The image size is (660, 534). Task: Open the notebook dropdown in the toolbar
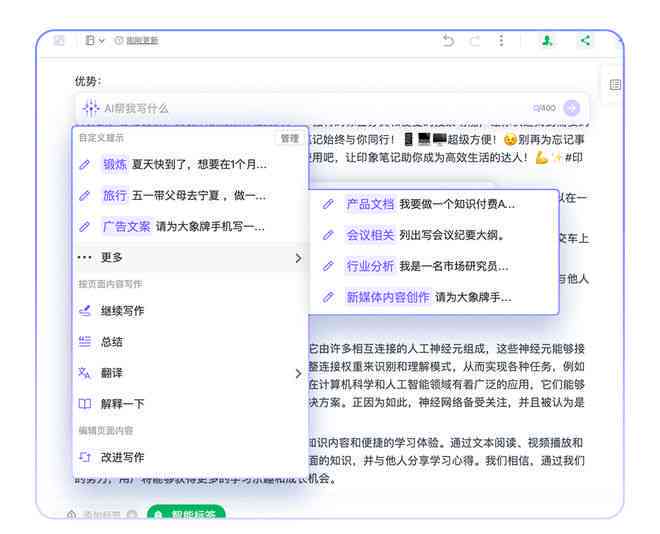tap(95, 41)
